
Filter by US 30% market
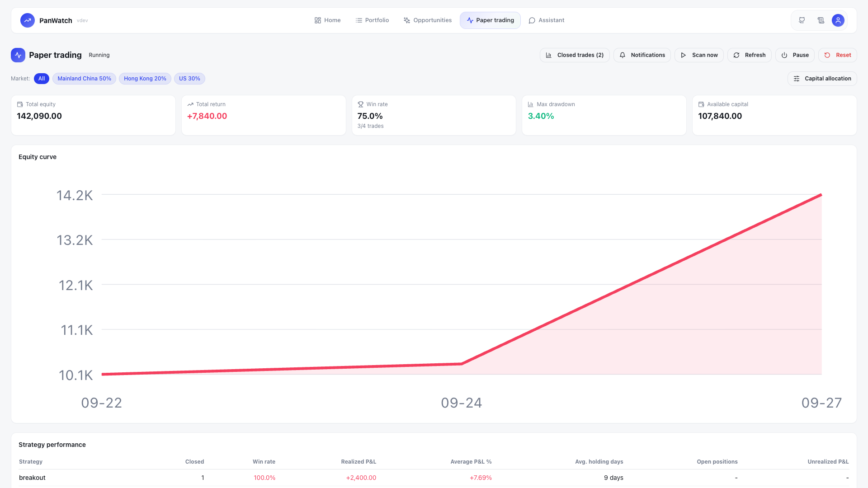(x=189, y=79)
